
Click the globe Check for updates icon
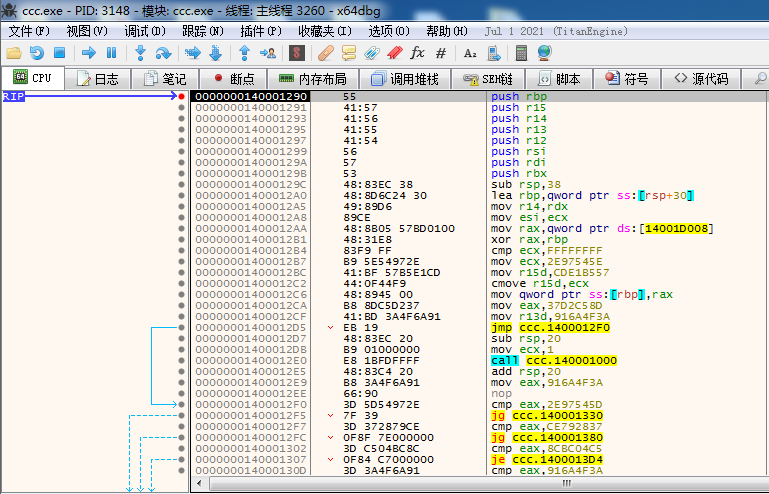[544, 53]
